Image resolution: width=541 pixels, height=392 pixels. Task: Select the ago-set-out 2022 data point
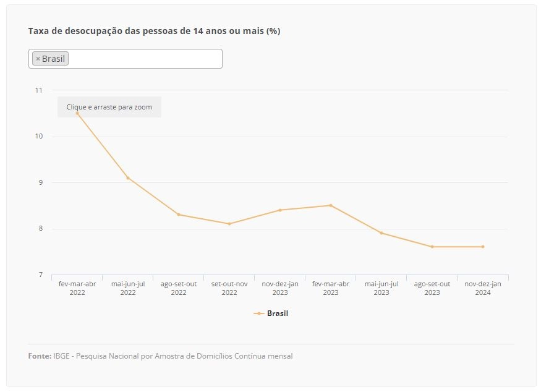tap(179, 215)
